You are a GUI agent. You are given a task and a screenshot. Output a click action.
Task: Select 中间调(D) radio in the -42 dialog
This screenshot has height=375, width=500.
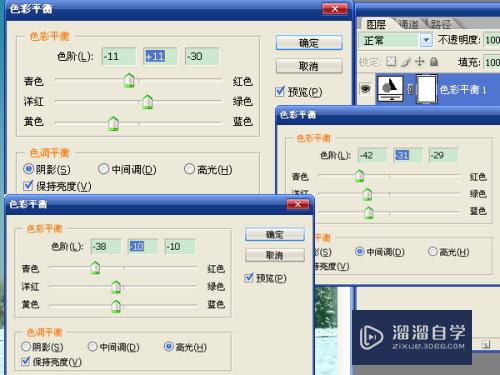359,252
